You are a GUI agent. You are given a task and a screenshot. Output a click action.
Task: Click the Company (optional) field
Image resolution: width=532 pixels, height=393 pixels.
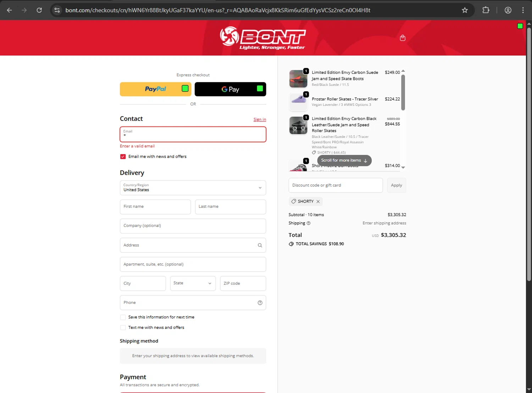tap(193, 226)
